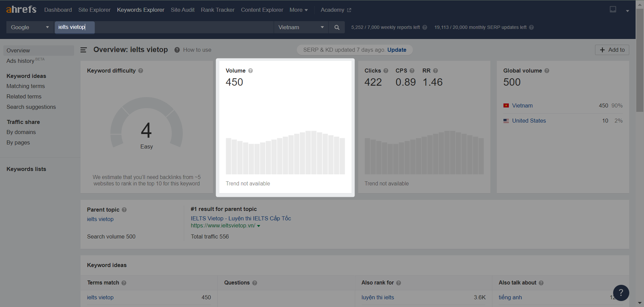644x307 pixels.
Task: Click the CPS info question icon
Action: 412,71
